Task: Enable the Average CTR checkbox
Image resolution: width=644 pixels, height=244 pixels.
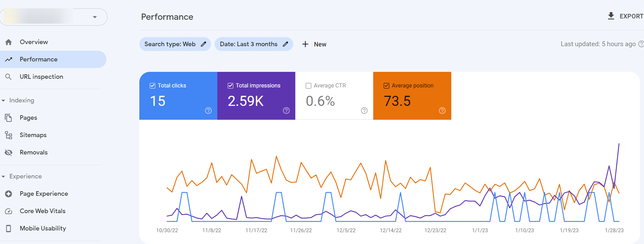Action: click(x=308, y=86)
